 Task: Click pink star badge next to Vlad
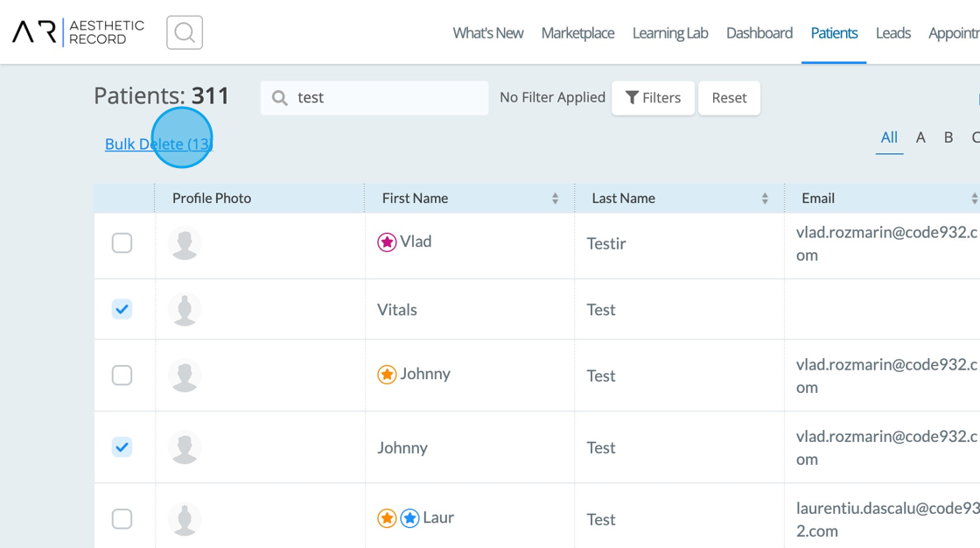pyautogui.click(x=387, y=242)
